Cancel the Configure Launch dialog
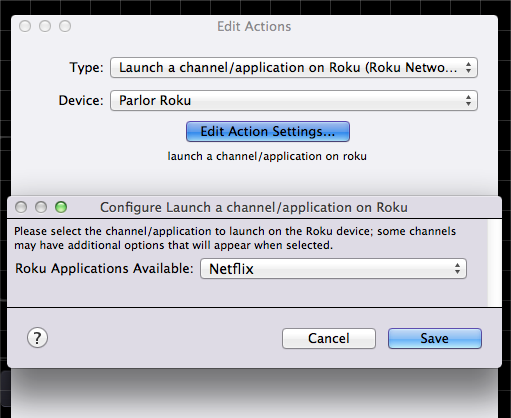Screen dimensions: 511x418 pos(329,339)
